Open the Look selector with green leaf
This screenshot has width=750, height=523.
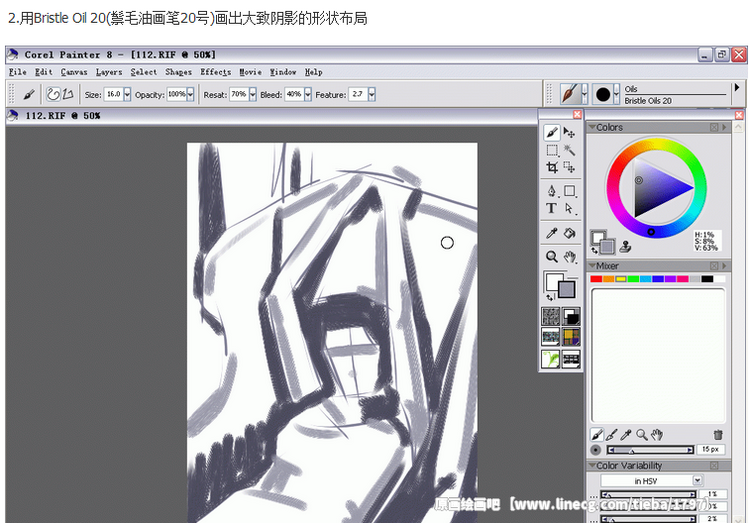(551, 359)
